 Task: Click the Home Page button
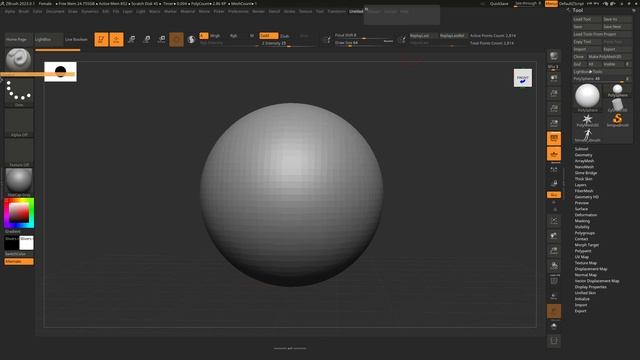[x=18, y=39]
